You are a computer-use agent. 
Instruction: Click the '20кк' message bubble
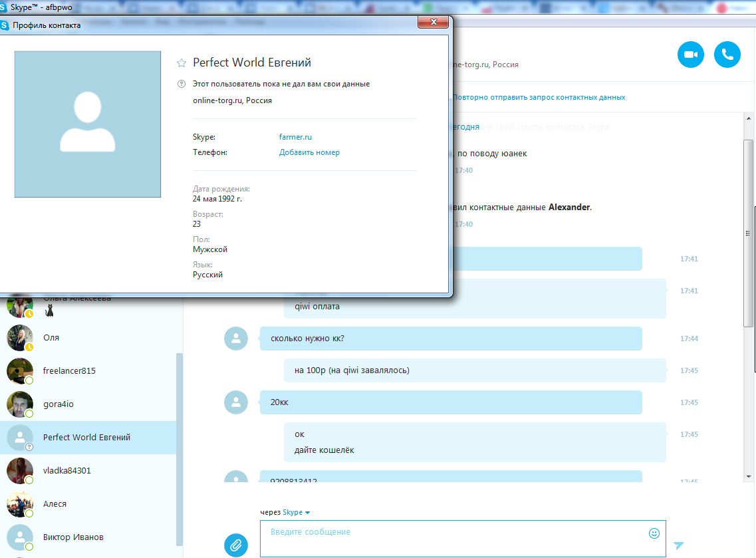[x=451, y=402]
